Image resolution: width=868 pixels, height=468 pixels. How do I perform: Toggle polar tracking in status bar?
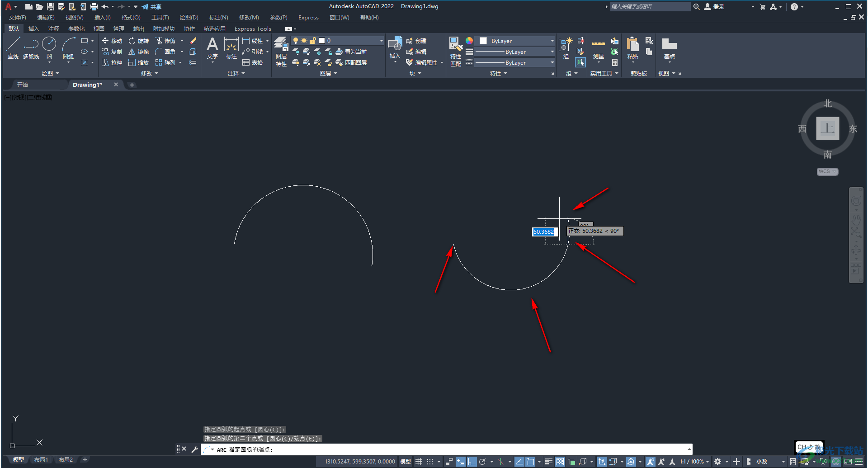pyautogui.click(x=482, y=462)
